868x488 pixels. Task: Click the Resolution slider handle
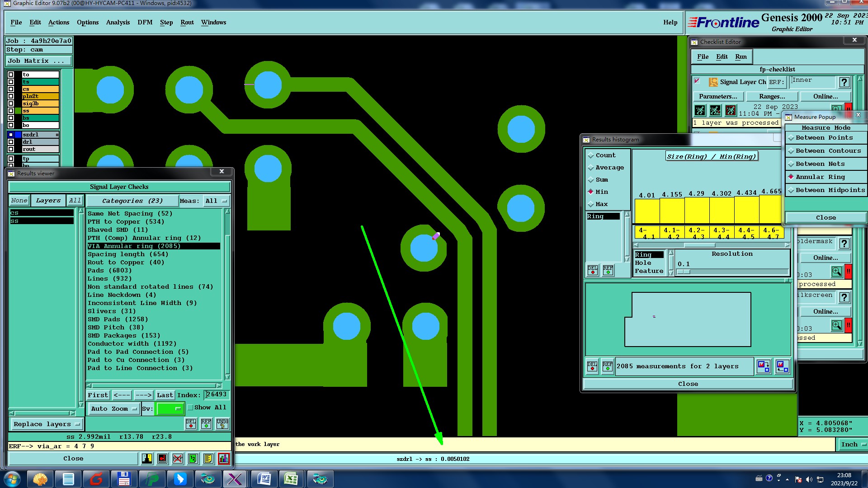point(684,272)
